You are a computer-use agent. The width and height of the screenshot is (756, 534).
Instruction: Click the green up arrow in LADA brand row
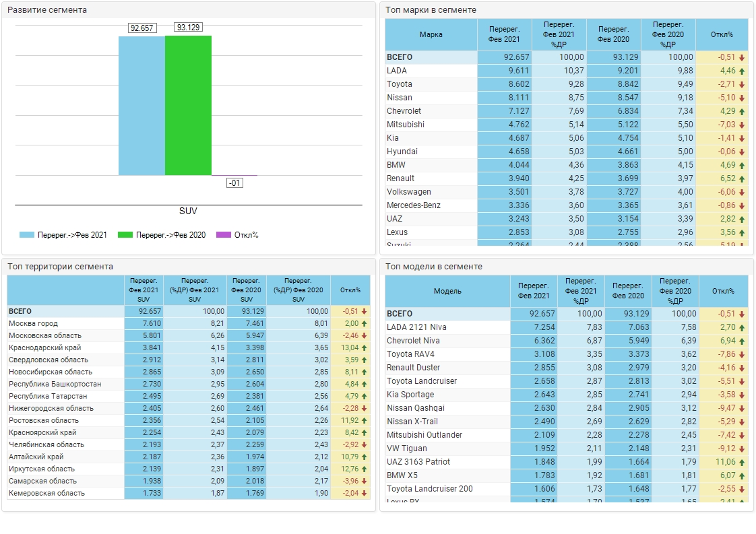(x=742, y=71)
